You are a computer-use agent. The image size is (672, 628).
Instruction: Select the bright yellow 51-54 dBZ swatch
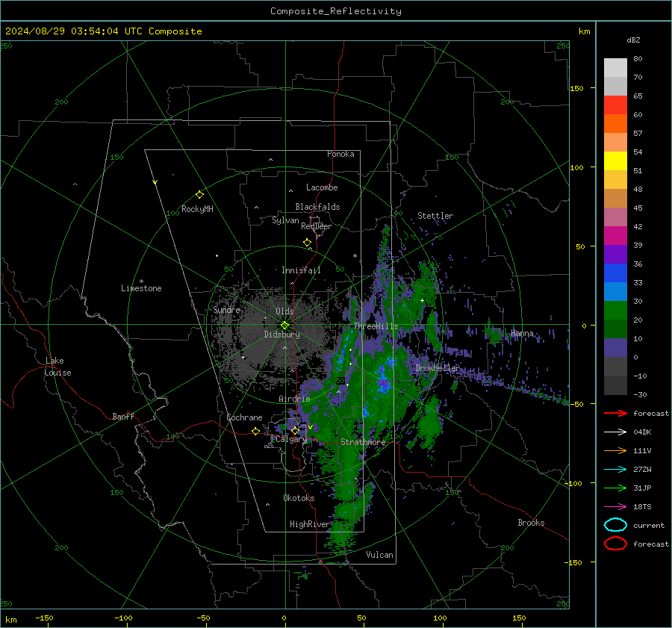coord(615,161)
